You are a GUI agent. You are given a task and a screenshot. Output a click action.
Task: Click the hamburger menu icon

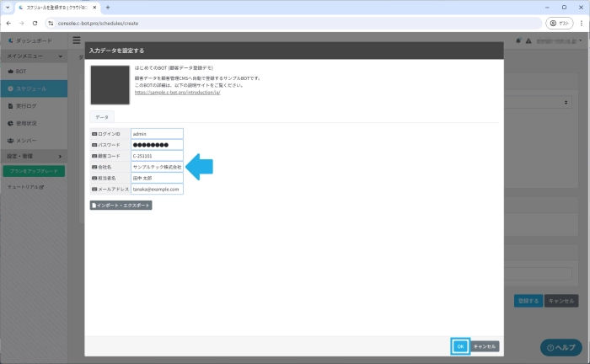click(77, 40)
